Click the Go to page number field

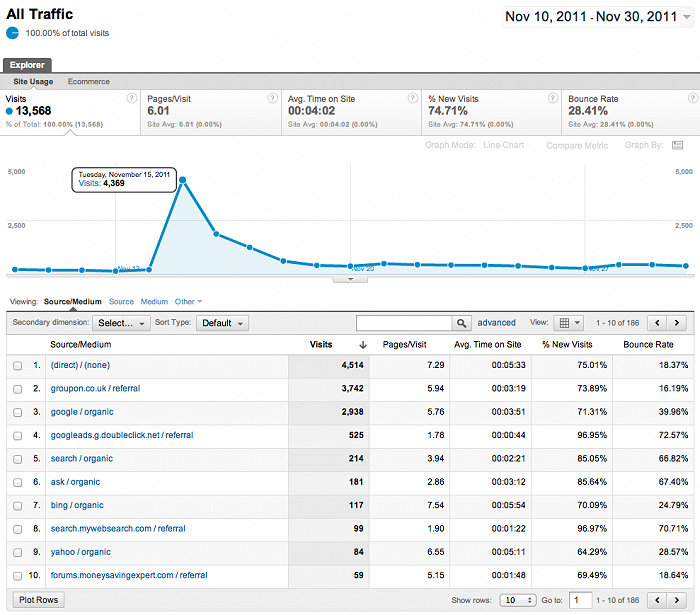580,600
